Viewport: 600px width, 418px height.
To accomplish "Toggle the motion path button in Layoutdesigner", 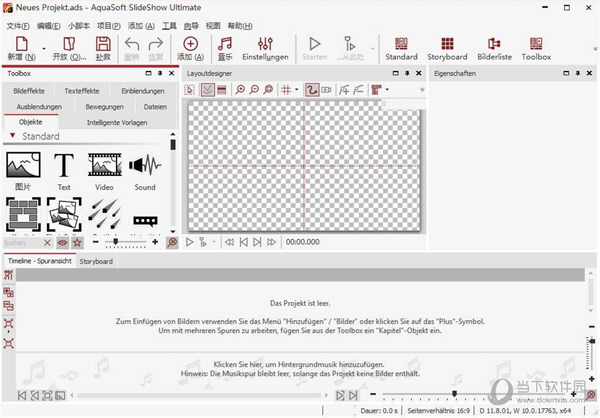I will [312, 90].
